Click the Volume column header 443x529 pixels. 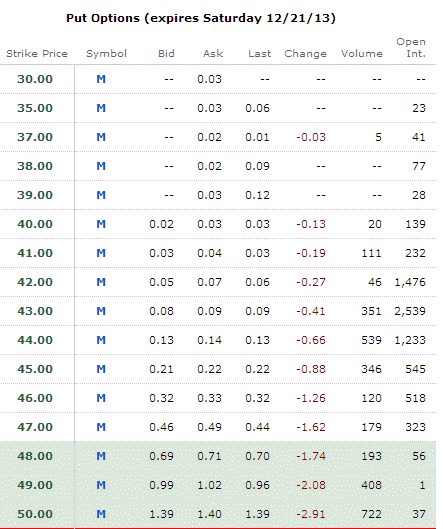click(362, 54)
